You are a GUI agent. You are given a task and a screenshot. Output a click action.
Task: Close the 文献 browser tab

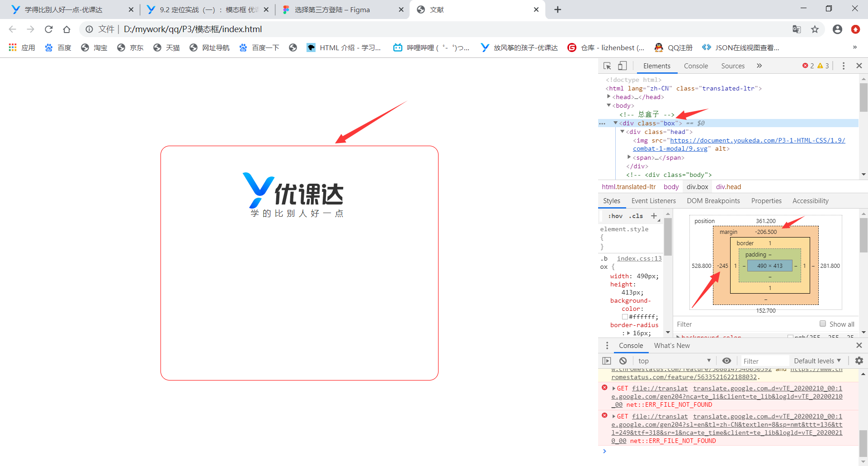click(x=536, y=10)
